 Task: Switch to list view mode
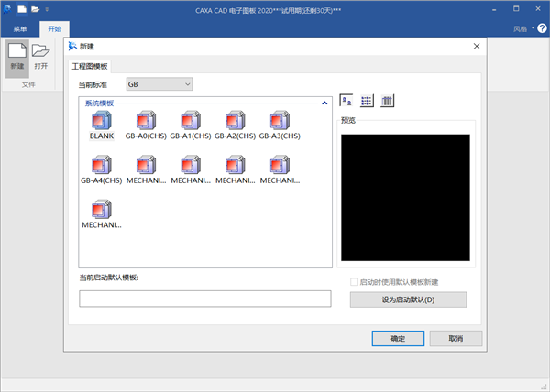[367, 101]
